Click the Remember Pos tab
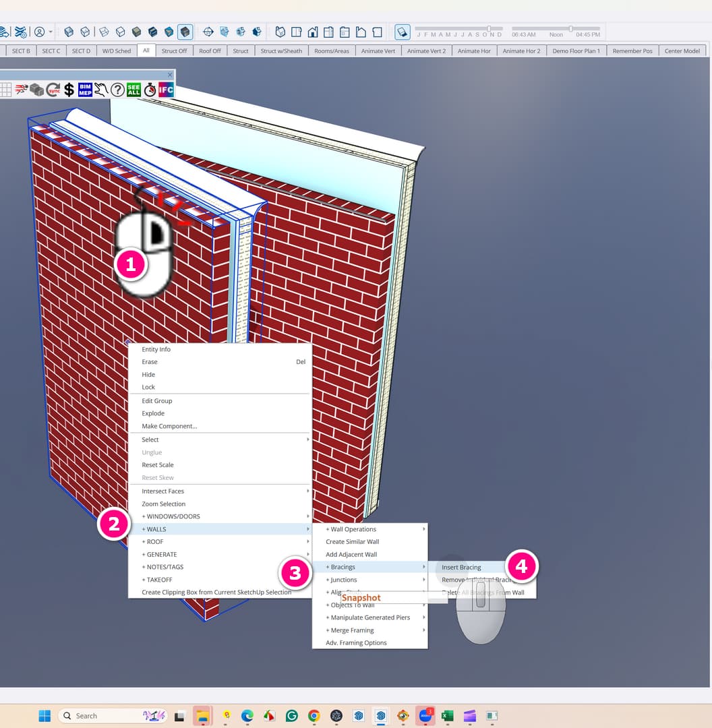712x728 pixels. coord(632,51)
